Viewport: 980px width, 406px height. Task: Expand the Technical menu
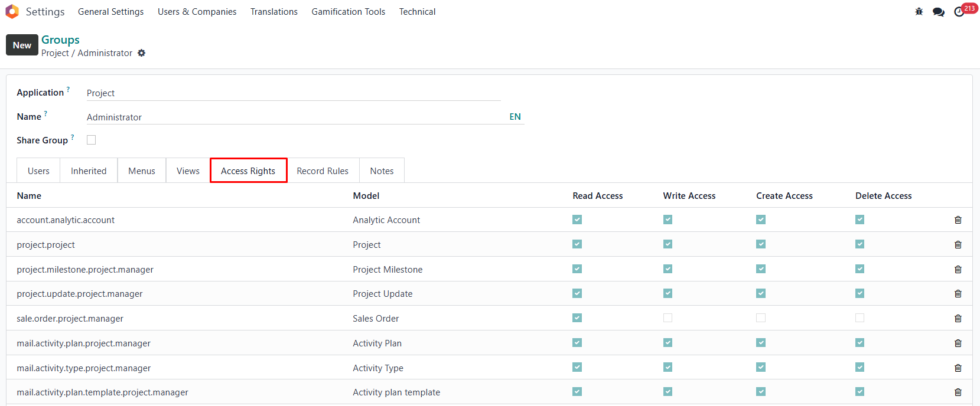coord(417,12)
